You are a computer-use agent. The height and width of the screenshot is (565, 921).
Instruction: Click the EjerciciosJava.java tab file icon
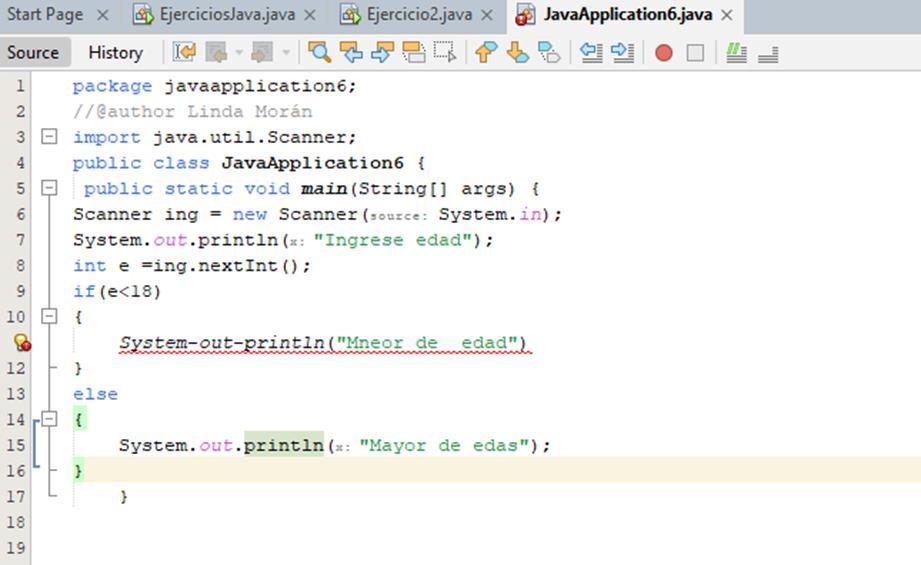[x=143, y=15]
